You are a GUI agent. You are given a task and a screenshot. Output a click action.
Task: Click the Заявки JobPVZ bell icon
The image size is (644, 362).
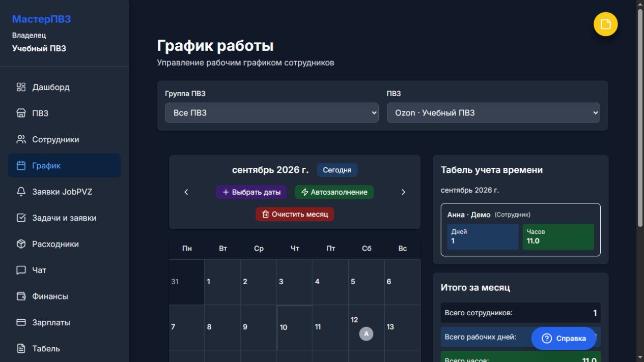click(x=21, y=192)
